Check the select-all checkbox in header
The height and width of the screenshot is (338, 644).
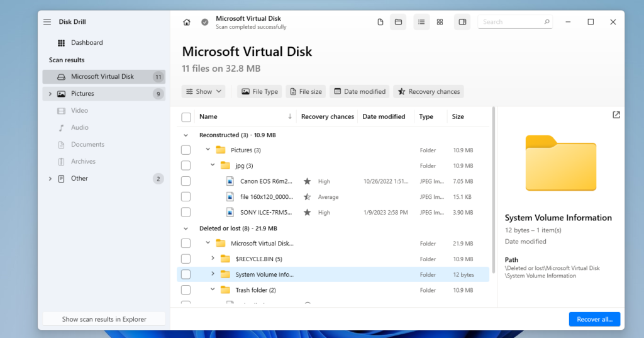(x=186, y=117)
